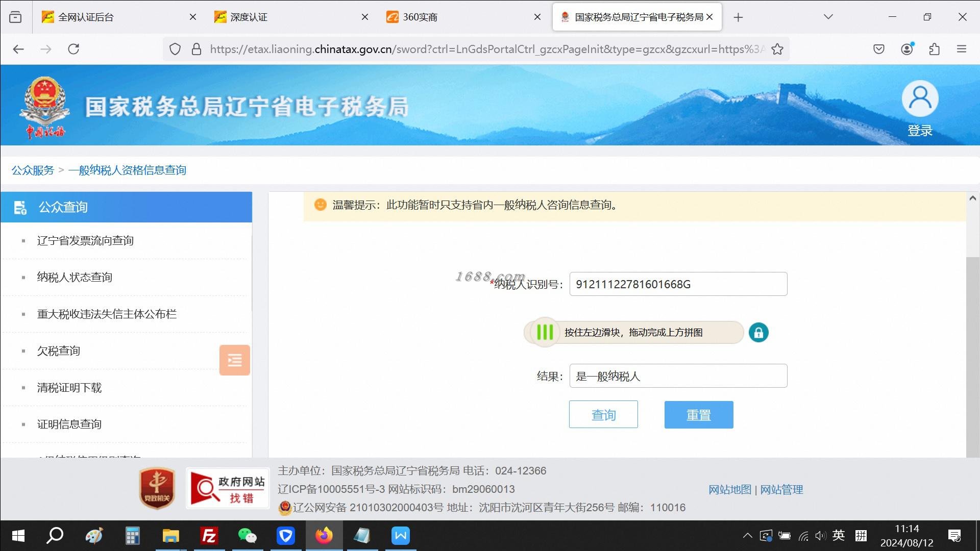This screenshot has height=551, width=980.
Task: Click the 重置 button
Action: click(x=699, y=415)
